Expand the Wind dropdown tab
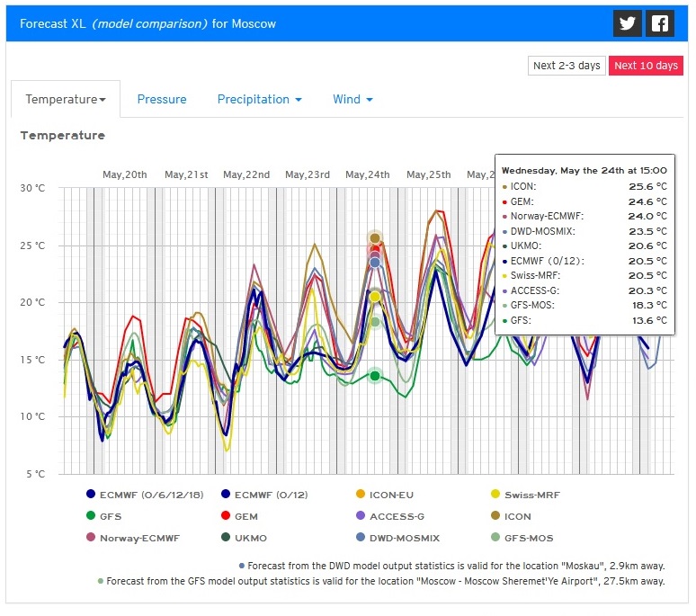Screen dimensions: 696x616 [x=352, y=99]
